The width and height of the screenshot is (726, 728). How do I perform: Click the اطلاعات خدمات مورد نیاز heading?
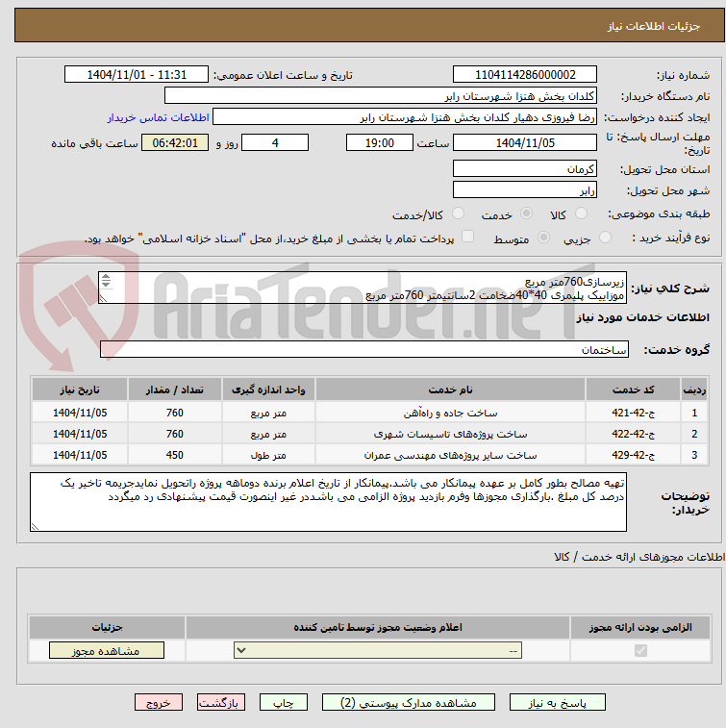coord(643,317)
